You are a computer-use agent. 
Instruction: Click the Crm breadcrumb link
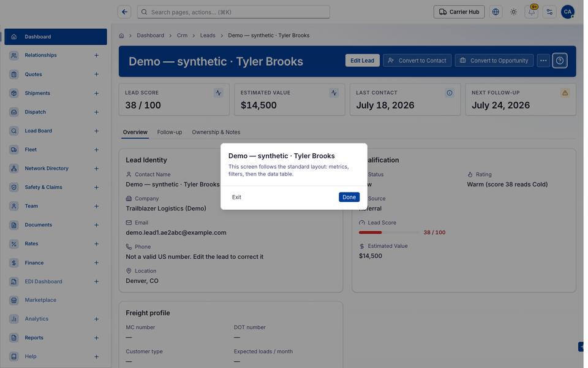(183, 36)
